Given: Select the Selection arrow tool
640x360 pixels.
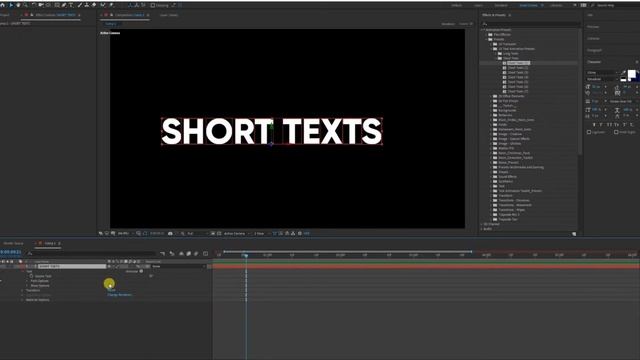Looking at the screenshot, I should point(11,5).
